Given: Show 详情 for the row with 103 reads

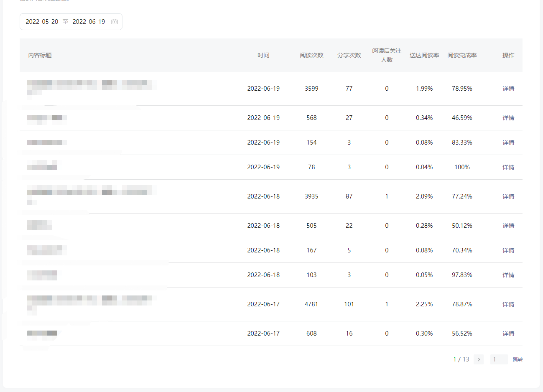Looking at the screenshot, I should (508, 275).
